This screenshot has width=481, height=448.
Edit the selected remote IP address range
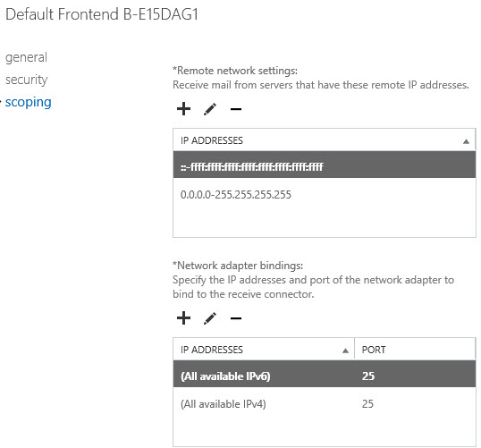click(210, 109)
